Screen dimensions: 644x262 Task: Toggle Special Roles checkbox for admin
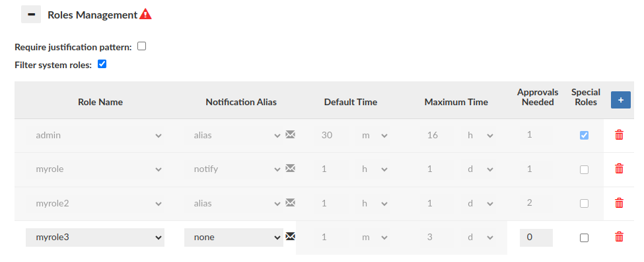[584, 136]
